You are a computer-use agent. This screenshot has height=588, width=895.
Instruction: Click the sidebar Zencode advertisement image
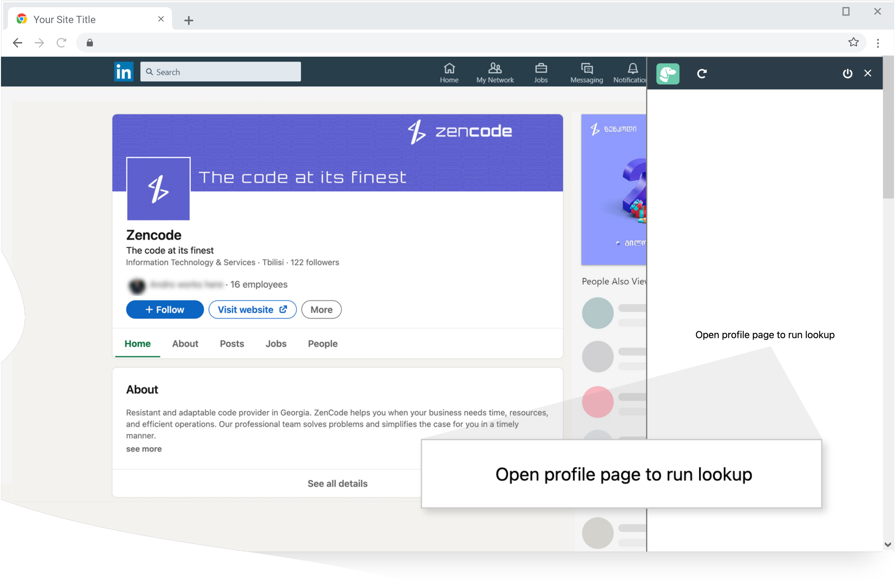click(613, 190)
